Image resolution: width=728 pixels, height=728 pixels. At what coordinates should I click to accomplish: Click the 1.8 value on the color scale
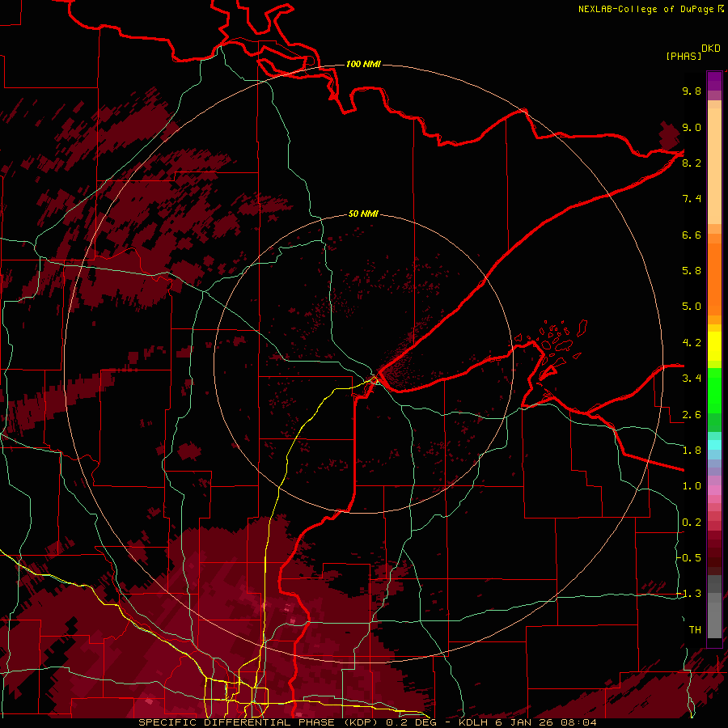pos(692,451)
